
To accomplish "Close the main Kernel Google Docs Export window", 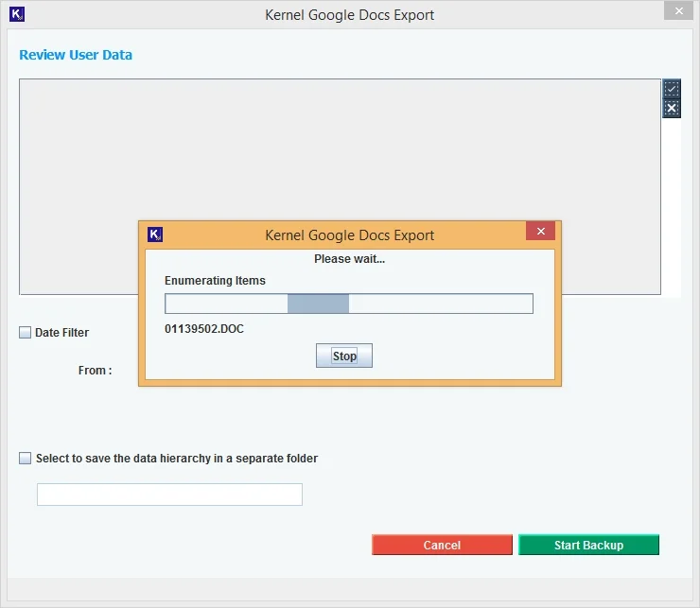I will [678, 11].
